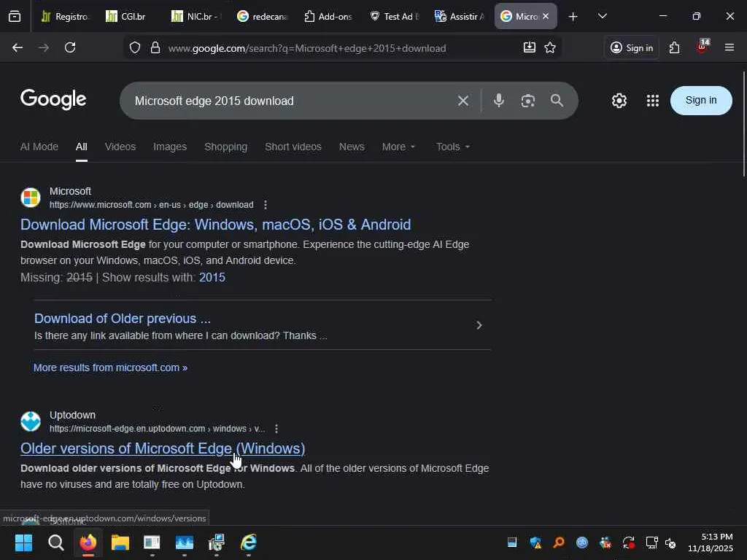Screen dimensions: 747x560
Task: Start voice search with microphone
Action: pyautogui.click(x=499, y=101)
